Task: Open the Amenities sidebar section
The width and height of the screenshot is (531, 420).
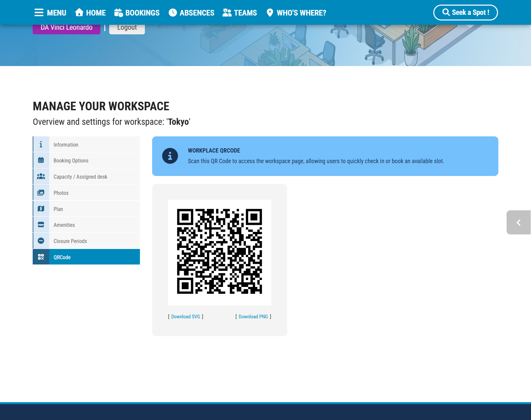Action: 86,225
